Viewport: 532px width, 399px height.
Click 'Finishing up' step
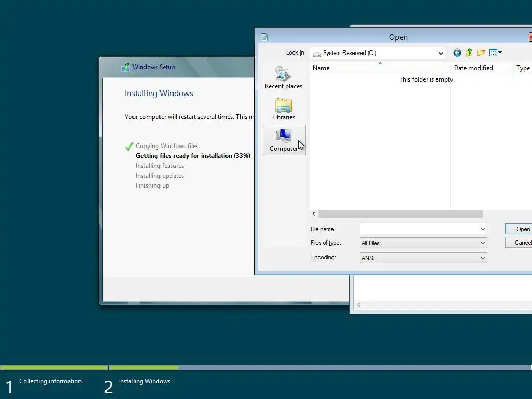coord(152,185)
